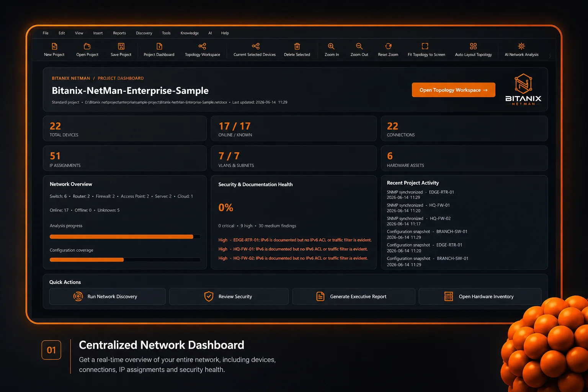This screenshot has width=588, height=392.
Task: Click the Save Project disk icon
Action: point(121,46)
